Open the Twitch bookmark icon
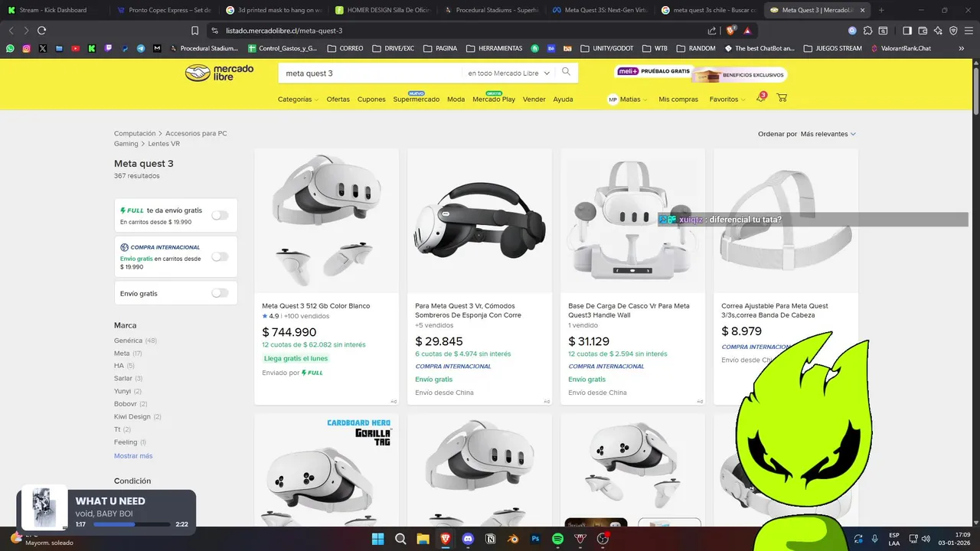980x551 pixels. click(108, 48)
